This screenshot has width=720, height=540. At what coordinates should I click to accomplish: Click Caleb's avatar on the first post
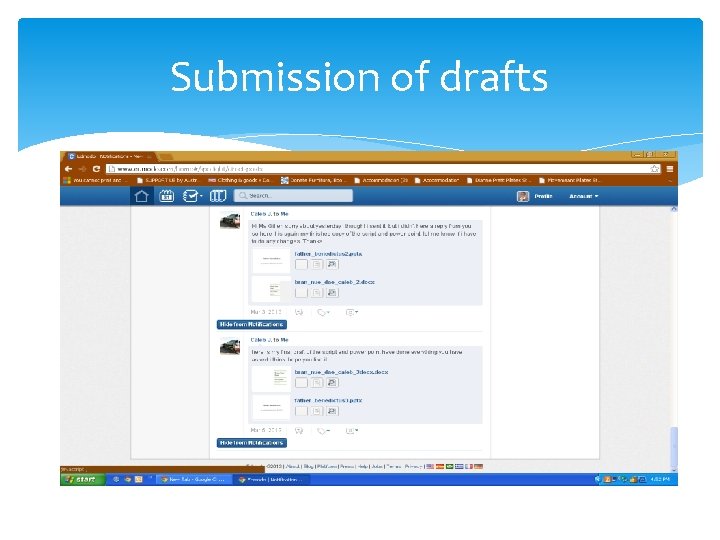tap(230, 221)
